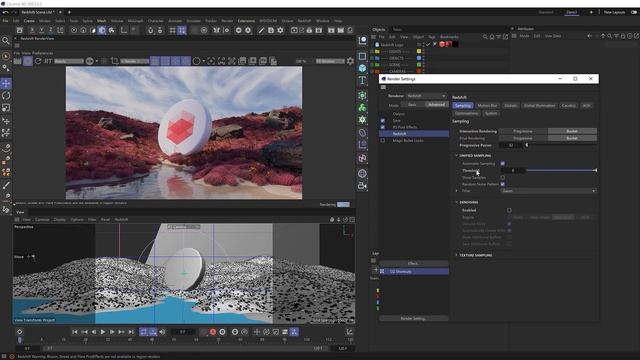Switch Mode to Advanced

click(x=436, y=105)
